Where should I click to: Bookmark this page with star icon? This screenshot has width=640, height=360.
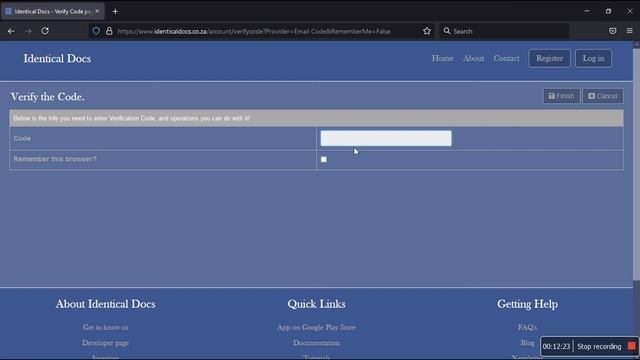[427, 31]
